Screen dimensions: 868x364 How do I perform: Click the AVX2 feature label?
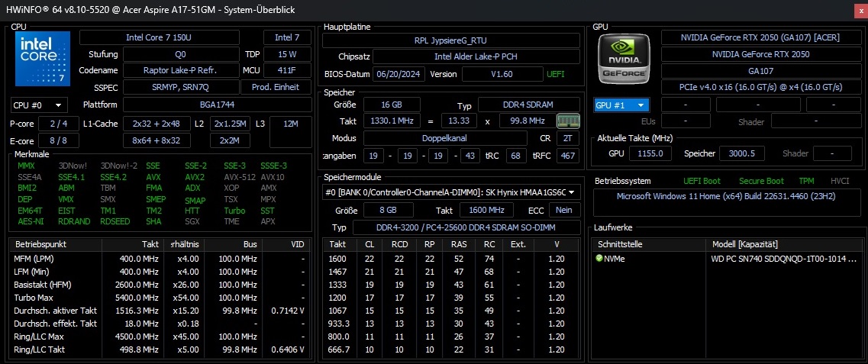(x=195, y=177)
